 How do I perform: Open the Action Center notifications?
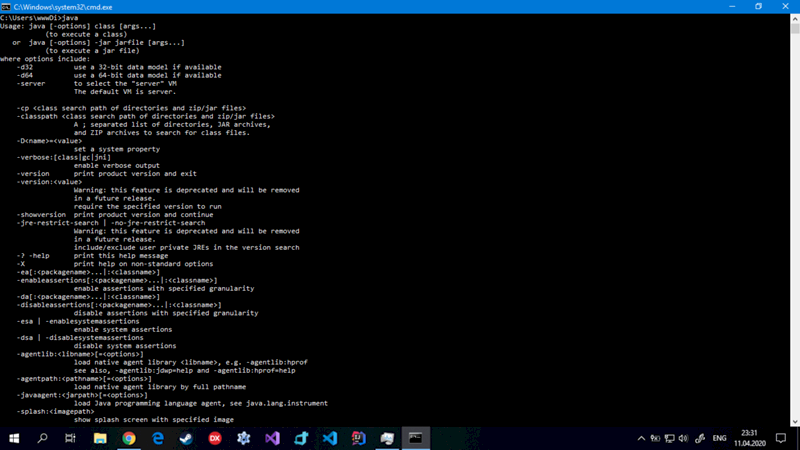tap(782, 438)
